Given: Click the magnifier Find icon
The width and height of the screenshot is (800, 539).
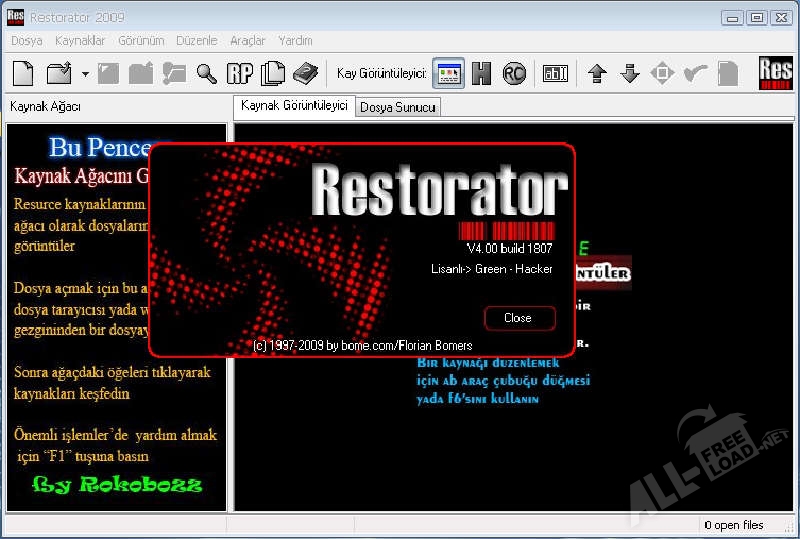Looking at the screenshot, I should pyautogui.click(x=207, y=73).
